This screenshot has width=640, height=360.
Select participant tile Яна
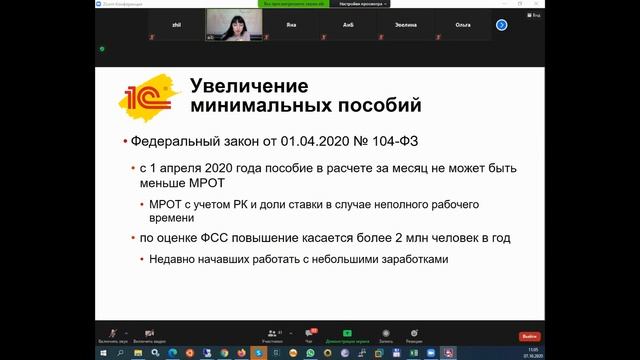point(291,25)
